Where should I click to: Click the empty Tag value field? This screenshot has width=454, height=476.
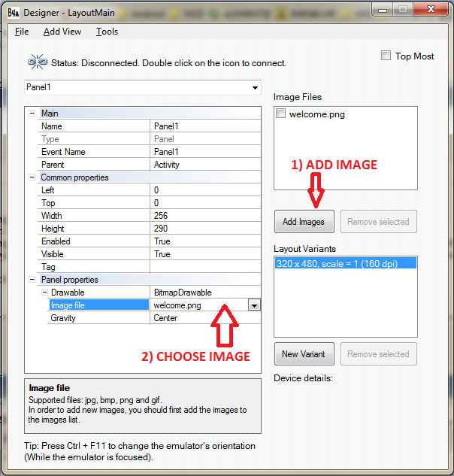point(205,266)
